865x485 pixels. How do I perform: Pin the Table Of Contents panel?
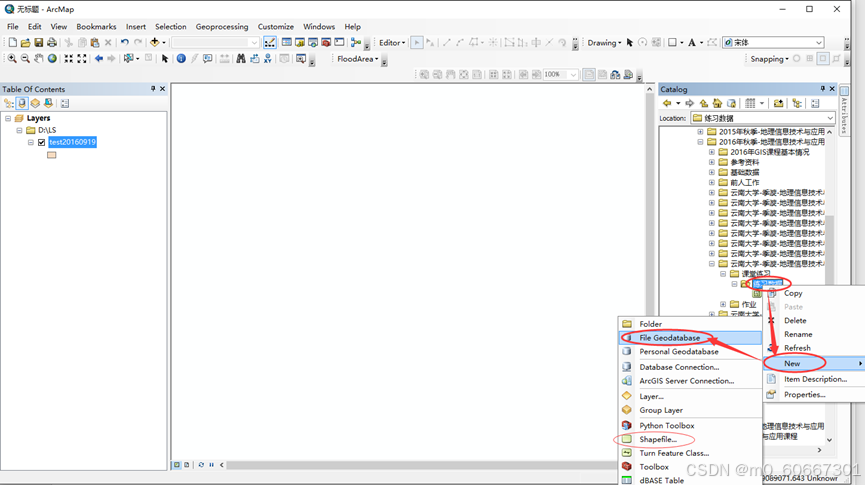[153, 88]
